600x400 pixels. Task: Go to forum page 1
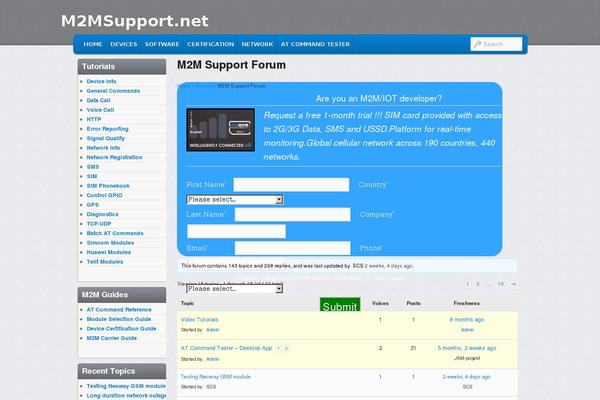click(467, 284)
